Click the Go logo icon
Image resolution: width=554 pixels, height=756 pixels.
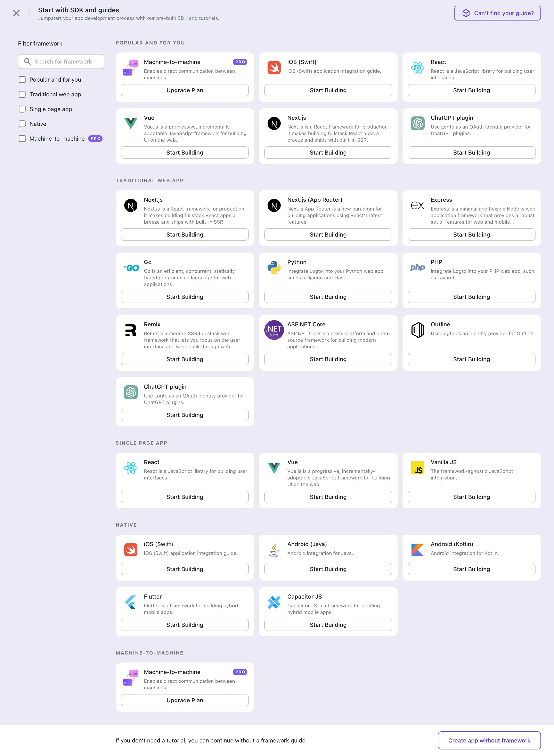tap(130, 268)
